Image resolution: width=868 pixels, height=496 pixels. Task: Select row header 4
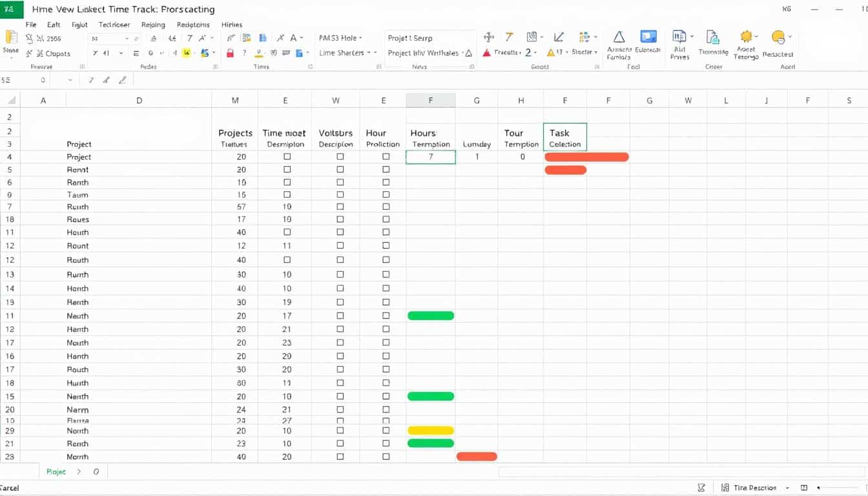10,157
